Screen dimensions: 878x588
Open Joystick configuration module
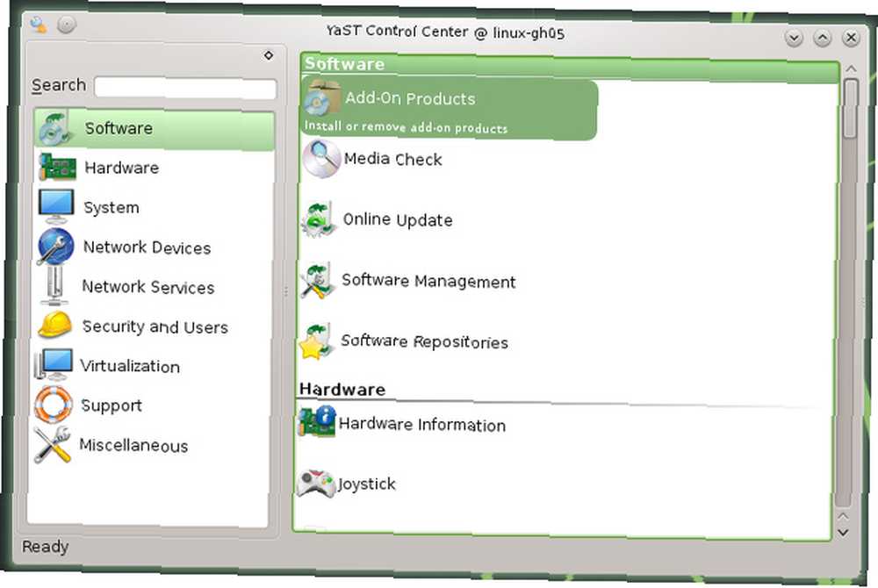pos(366,484)
